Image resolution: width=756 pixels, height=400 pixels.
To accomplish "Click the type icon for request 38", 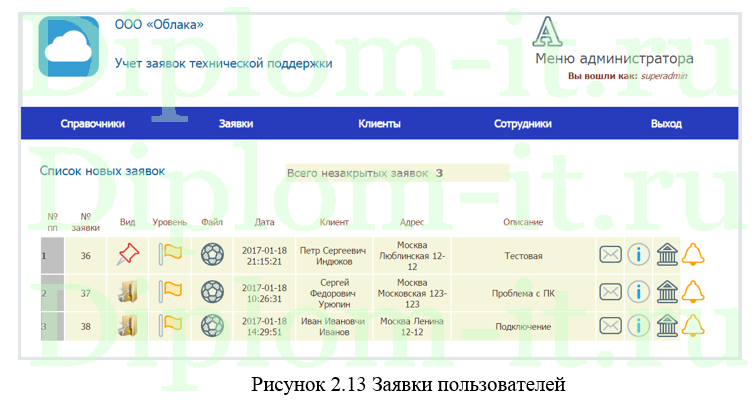I will [x=128, y=326].
